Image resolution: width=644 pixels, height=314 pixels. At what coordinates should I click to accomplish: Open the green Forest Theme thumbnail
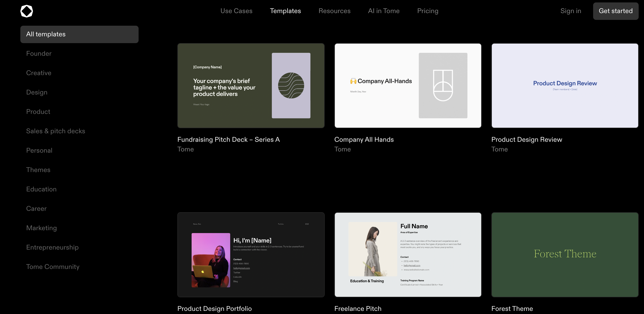tap(565, 254)
